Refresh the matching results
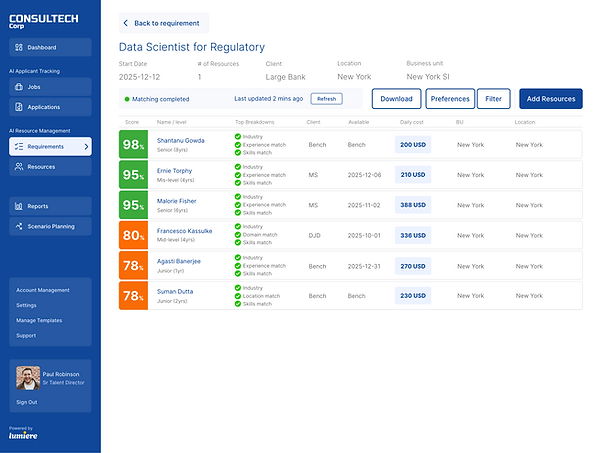The height and width of the screenshot is (453, 605). 326,99
